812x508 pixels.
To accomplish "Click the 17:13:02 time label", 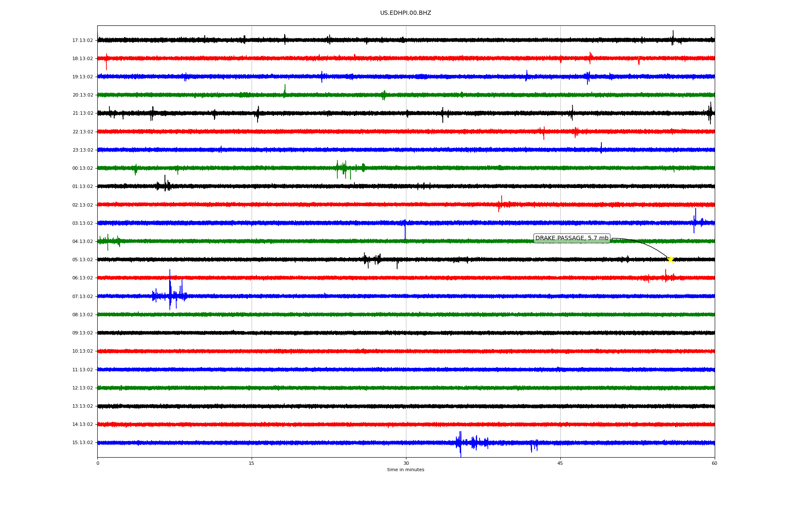I will click(82, 41).
